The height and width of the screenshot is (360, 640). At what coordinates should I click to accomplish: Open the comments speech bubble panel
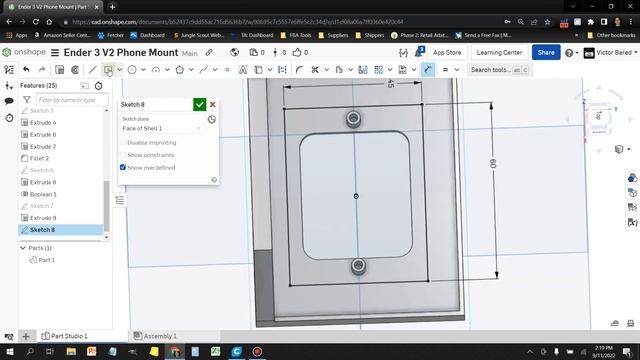(x=9, y=101)
